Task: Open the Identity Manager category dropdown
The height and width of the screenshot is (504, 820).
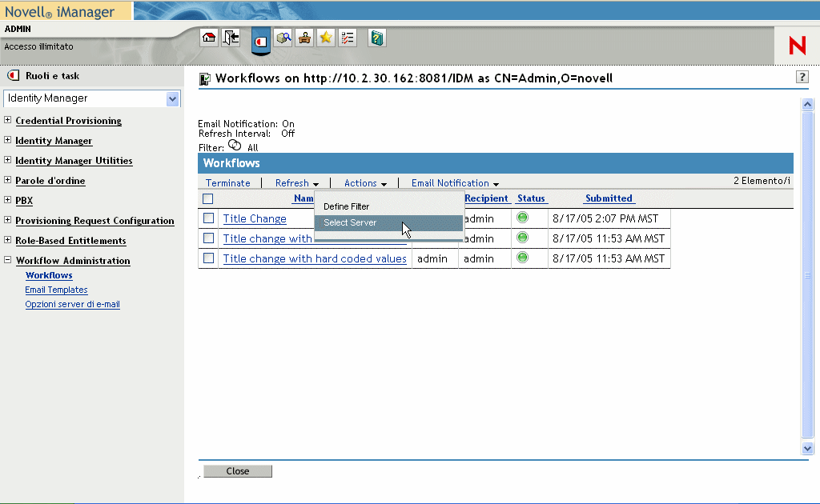Action: (172, 98)
